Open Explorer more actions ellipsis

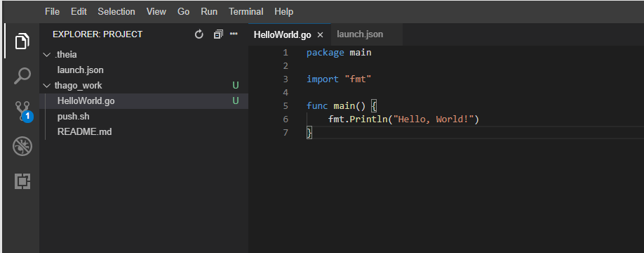pos(234,34)
